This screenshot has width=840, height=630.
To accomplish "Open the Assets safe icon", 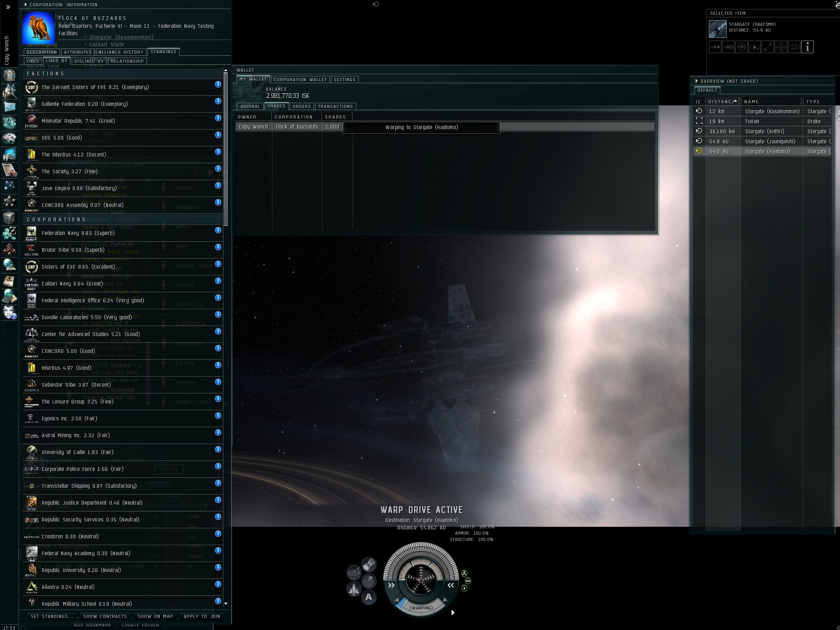I will (x=9, y=217).
